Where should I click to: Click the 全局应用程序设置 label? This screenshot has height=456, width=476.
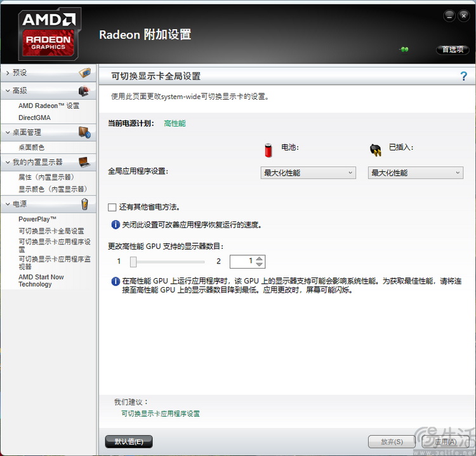pos(138,171)
